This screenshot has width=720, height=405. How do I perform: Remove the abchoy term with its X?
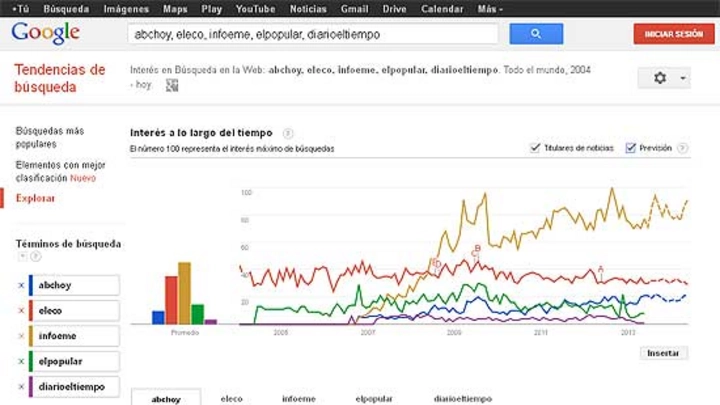pyautogui.click(x=21, y=285)
